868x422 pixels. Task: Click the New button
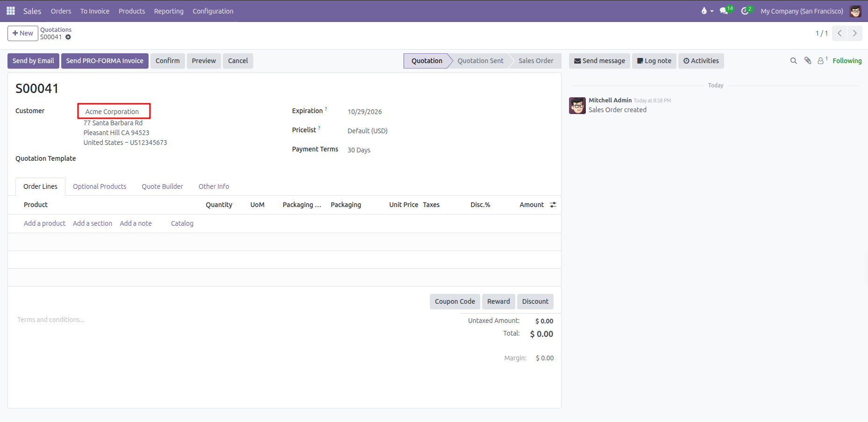pos(23,33)
